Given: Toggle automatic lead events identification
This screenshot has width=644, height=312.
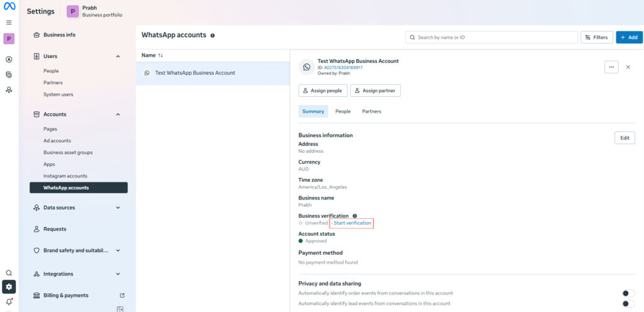Looking at the screenshot, I should pyautogui.click(x=628, y=304).
